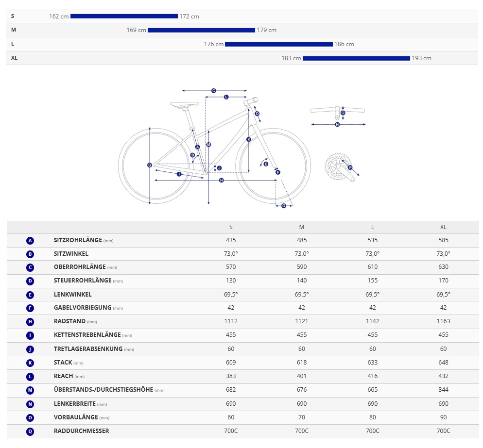
Task: Click the GABELVORBIEGUNG row label
Action: tap(83, 308)
